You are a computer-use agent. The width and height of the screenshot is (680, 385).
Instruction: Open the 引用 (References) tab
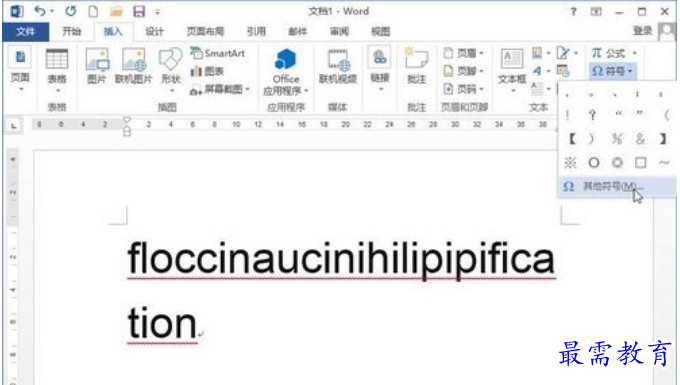click(x=256, y=31)
